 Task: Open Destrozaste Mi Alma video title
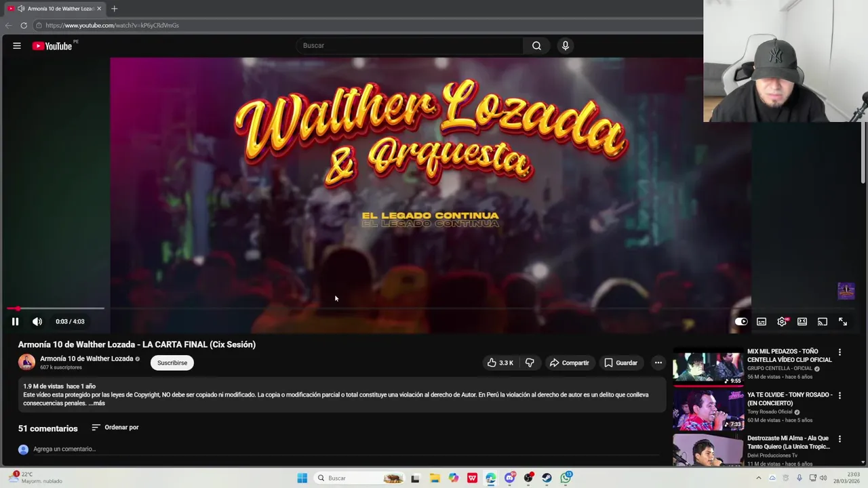point(788,443)
